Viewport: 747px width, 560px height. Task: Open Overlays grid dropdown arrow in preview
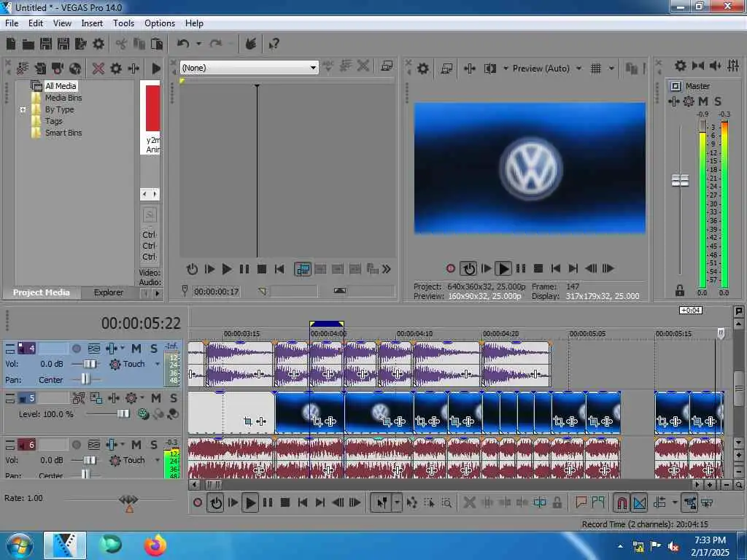tap(611, 69)
